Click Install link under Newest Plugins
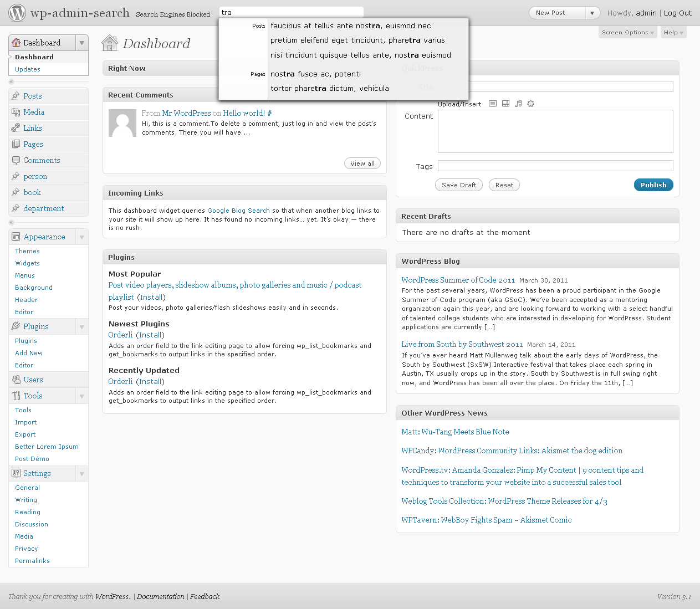The height and width of the screenshot is (609, 700). point(150,335)
